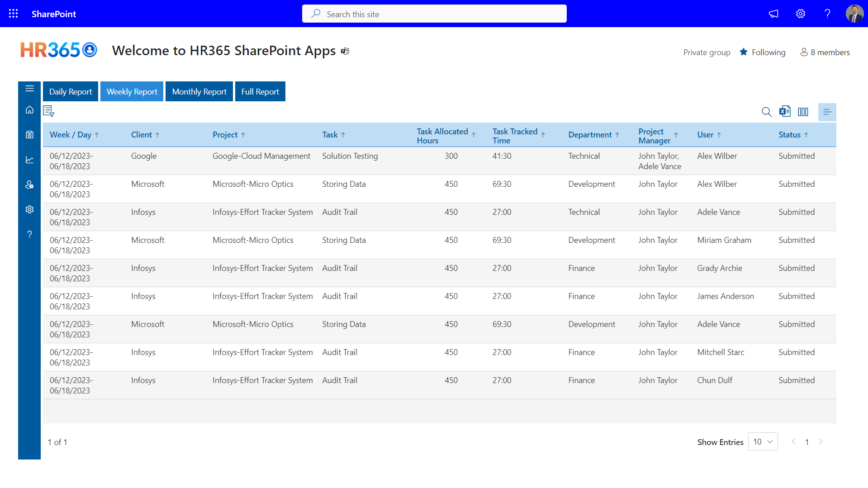This screenshot has height=488, width=868.
Task: Go to Home in the sidebar
Action: [x=29, y=110]
